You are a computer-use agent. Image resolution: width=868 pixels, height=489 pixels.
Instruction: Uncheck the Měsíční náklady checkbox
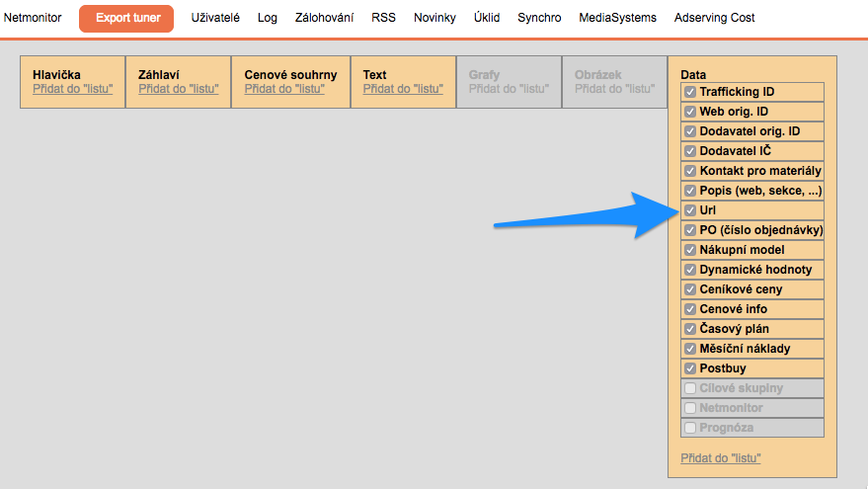(x=690, y=349)
